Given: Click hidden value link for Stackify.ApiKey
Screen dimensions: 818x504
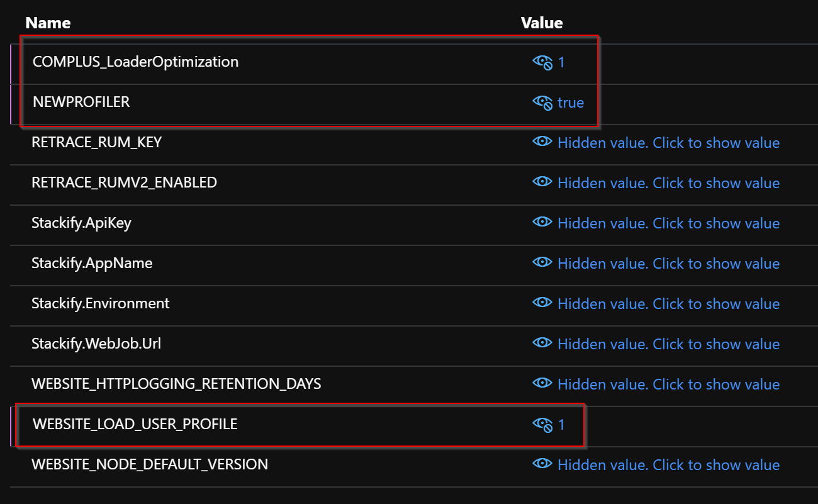Looking at the screenshot, I should pyautogui.click(x=669, y=223).
